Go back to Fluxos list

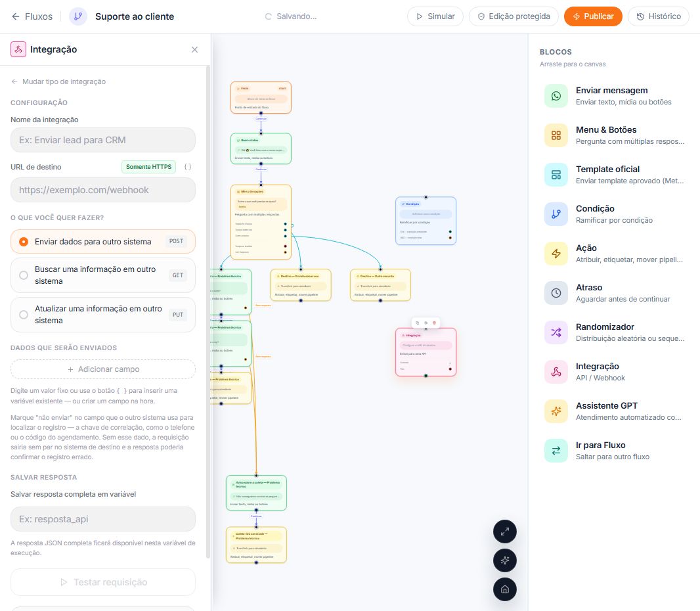[x=32, y=16]
